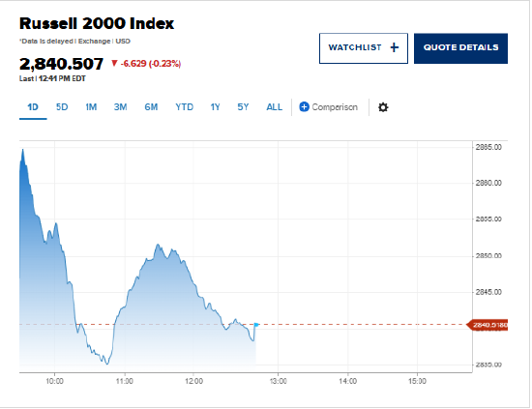
Task: Click the 11:00 label on time axis
Action: 125,381
